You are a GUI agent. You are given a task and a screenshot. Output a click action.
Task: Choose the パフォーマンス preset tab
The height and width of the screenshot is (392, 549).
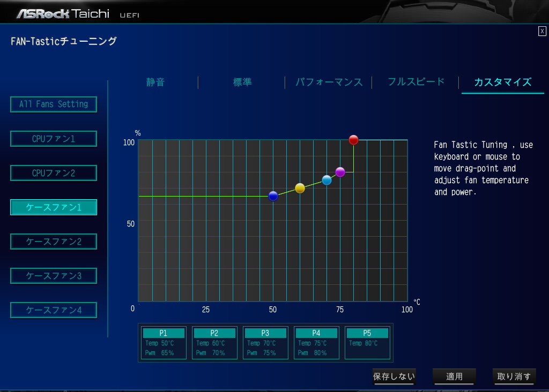click(x=329, y=82)
